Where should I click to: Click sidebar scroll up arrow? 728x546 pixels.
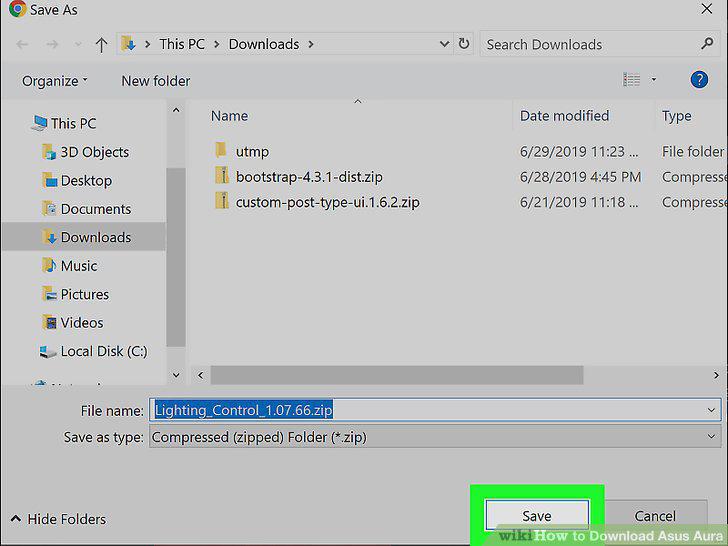click(176, 110)
